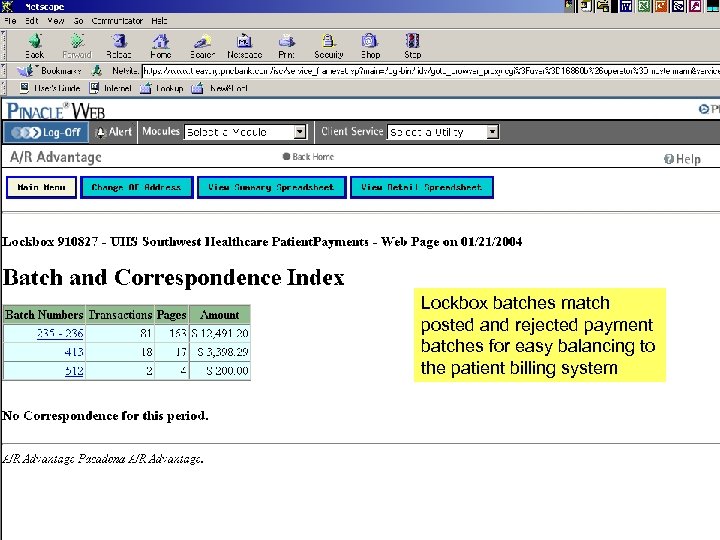This screenshot has height=540, width=720.
Task: Click the Log-Off button
Action: [x=46, y=133]
